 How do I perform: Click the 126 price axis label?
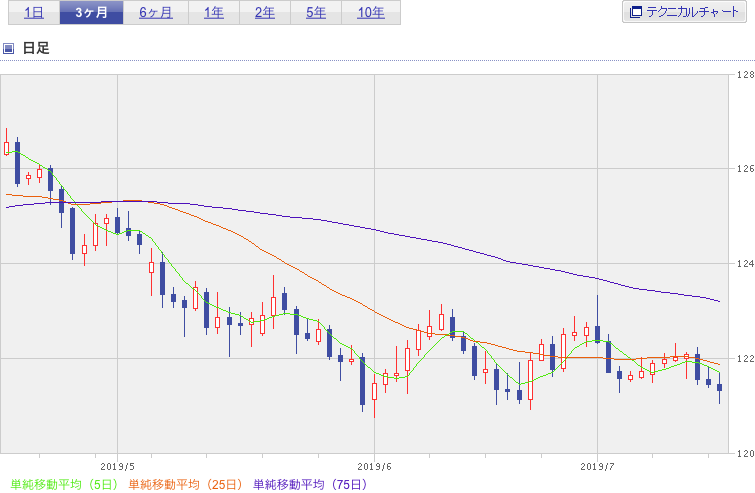746,169
